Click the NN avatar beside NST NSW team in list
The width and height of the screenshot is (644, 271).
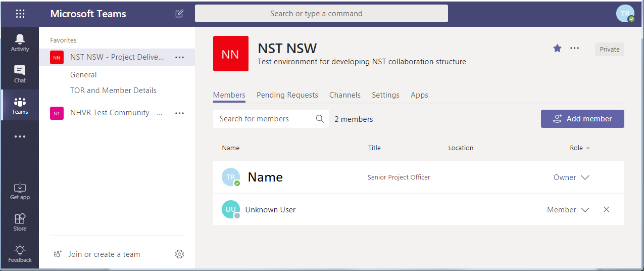(57, 58)
